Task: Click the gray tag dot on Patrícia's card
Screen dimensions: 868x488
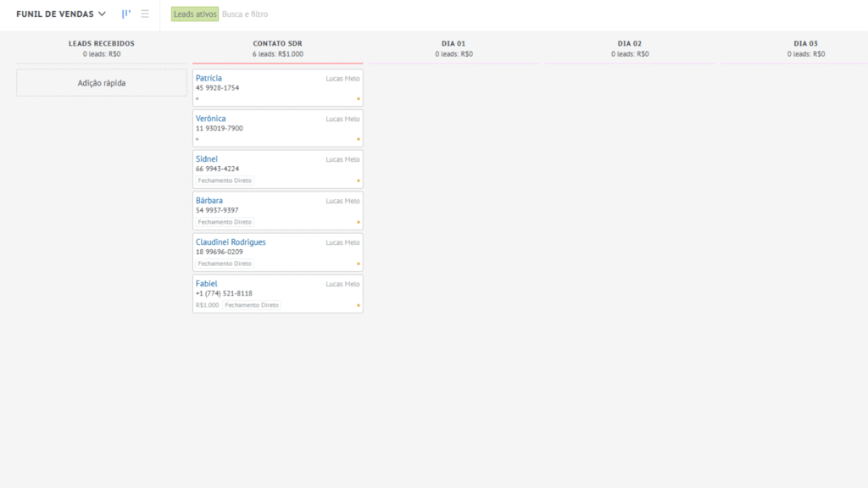Action: [x=198, y=98]
